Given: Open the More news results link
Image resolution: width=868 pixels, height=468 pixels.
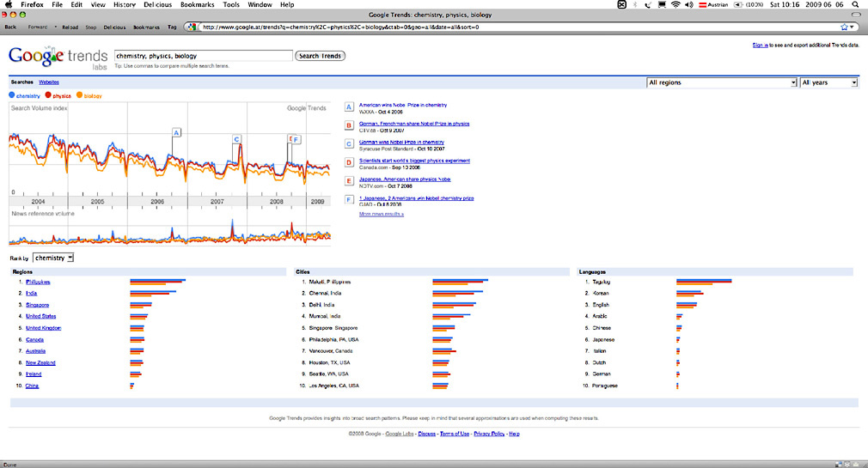Looking at the screenshot, I should (x=382, y=214).
